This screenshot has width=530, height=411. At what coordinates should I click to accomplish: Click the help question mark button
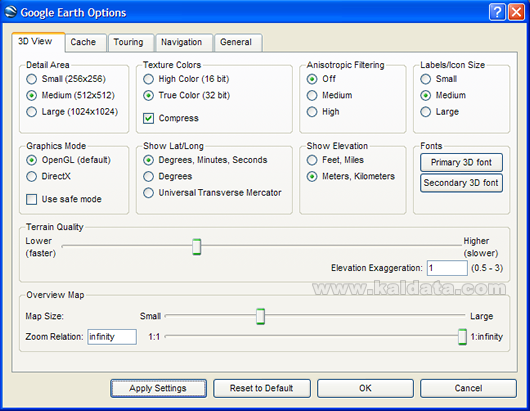pyautogui.click(x=497, y=12)
